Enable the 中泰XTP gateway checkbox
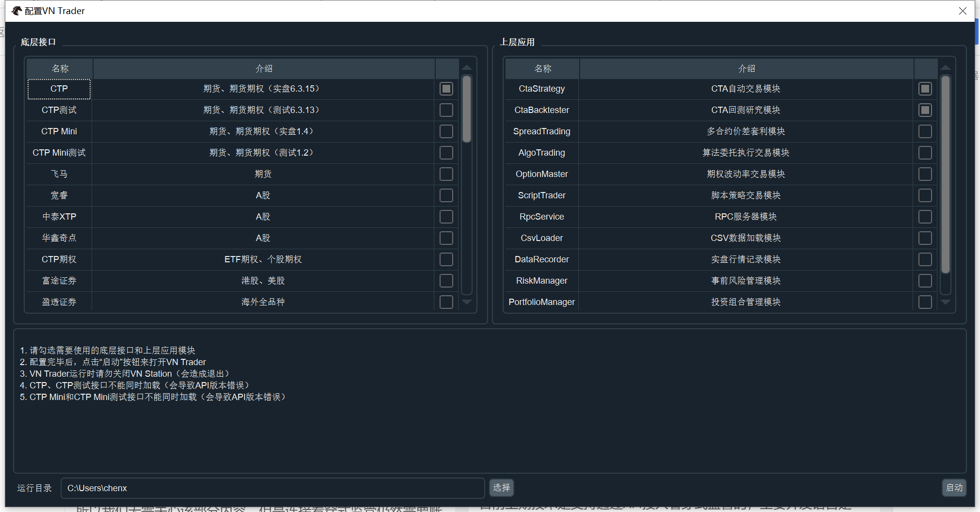Image resolution: width=980 pixels, height=512 pixels. pos(446,217)
